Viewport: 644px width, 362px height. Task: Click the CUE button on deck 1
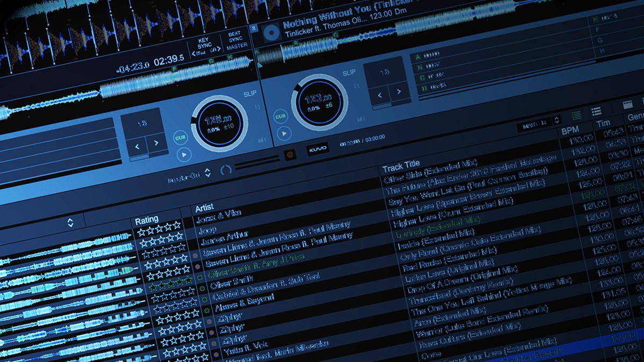pyautogui.click(x=180, y=138)
